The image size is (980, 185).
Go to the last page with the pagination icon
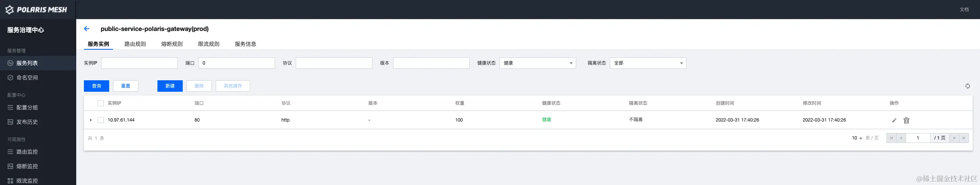(x=964, y=138)
